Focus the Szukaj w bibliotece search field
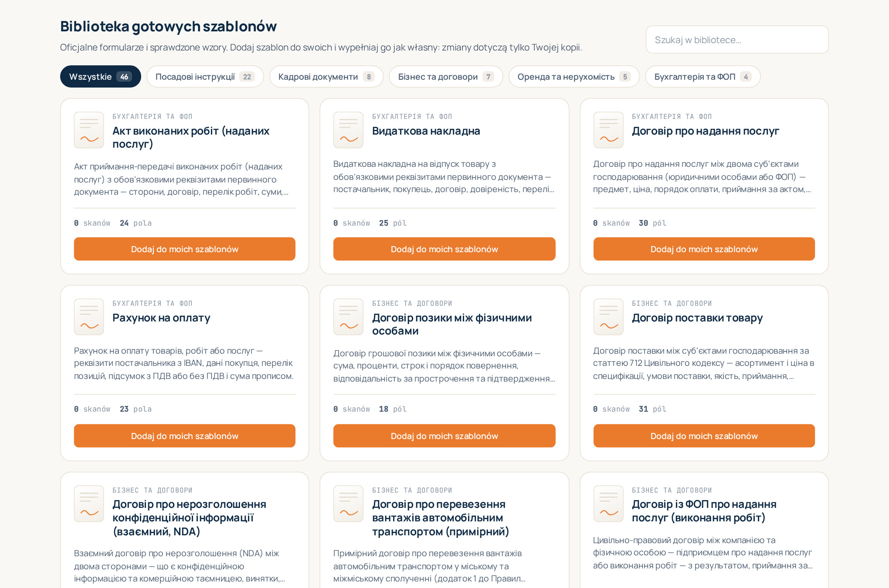Screen dimensions: 889x588 737,40
